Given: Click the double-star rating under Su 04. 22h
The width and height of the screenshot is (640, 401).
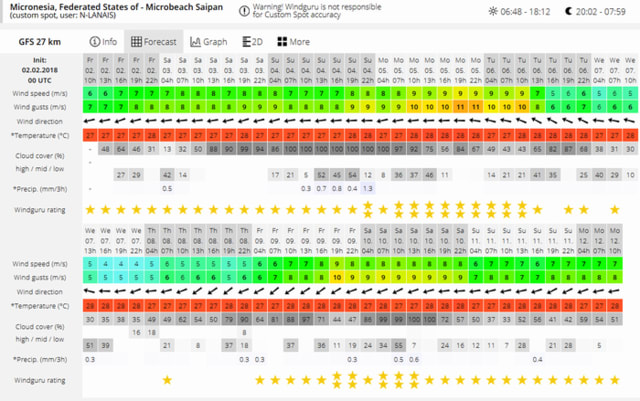Looking at the screenshot, I should 367,209.
